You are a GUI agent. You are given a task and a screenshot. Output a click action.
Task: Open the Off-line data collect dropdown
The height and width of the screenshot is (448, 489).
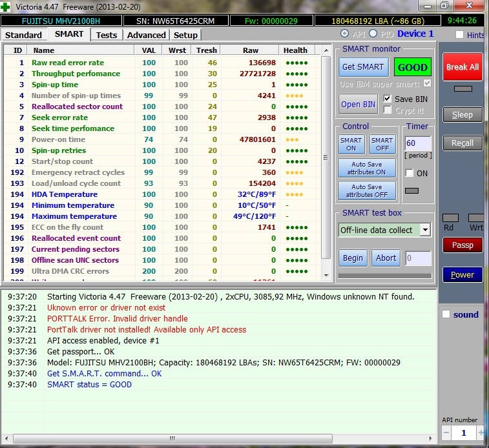tap(425, 230)
